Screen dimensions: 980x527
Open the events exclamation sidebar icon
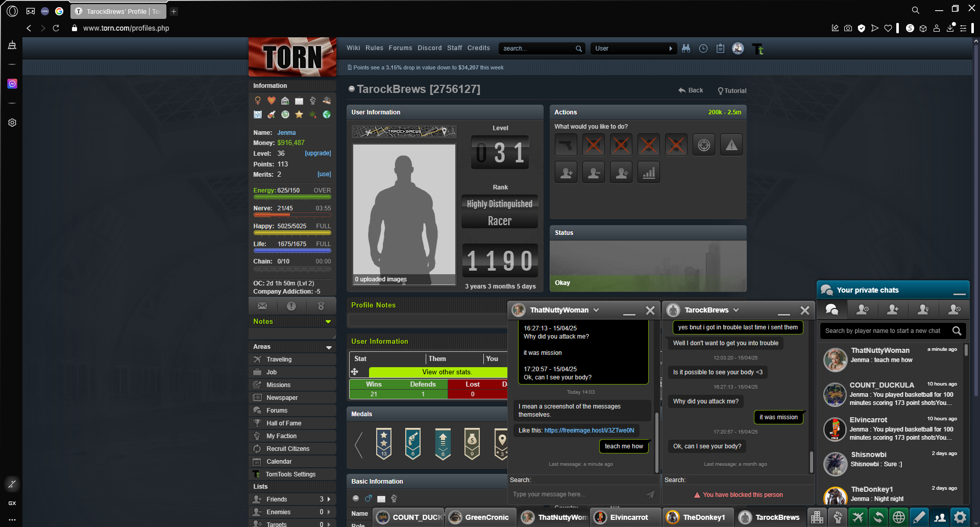[x=291, y=306]
